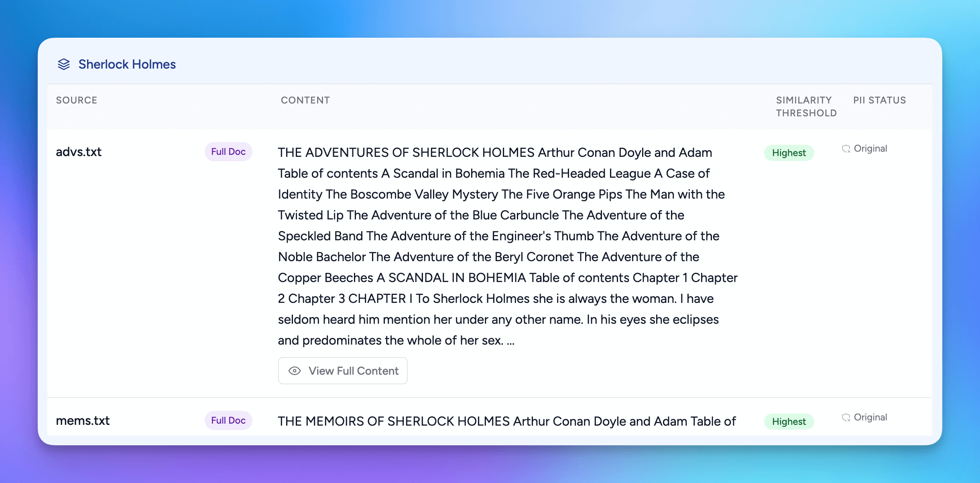The height and width of the screenshot is (483, 980).
Task: Click the PII STATUS column header
Action: click(879, 100)
